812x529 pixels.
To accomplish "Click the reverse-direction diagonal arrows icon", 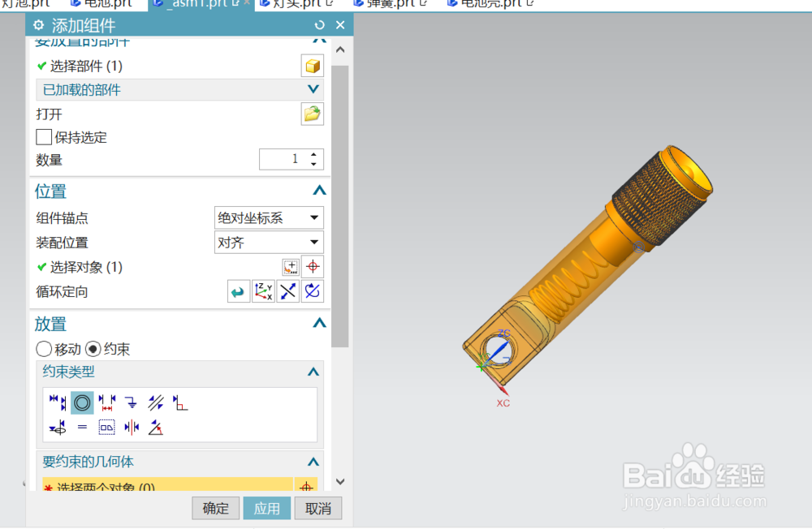I will point(288,291).
